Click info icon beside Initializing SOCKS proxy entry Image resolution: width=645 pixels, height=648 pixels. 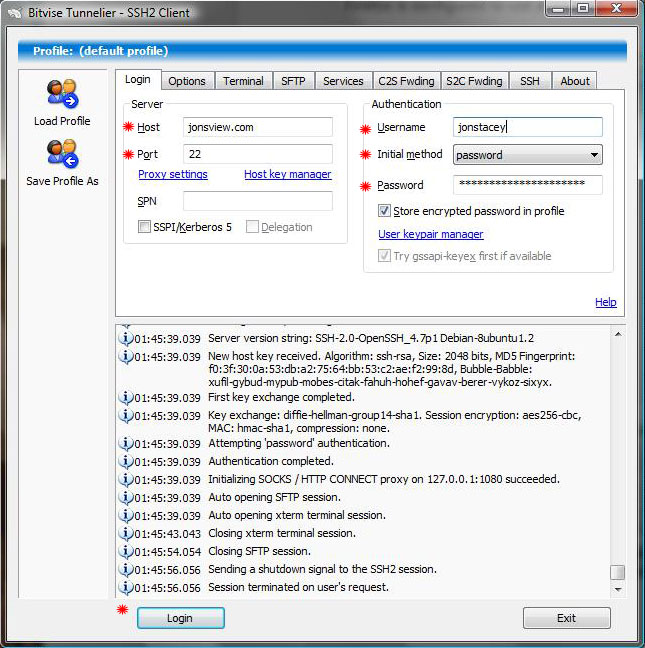tap(126, 479)
